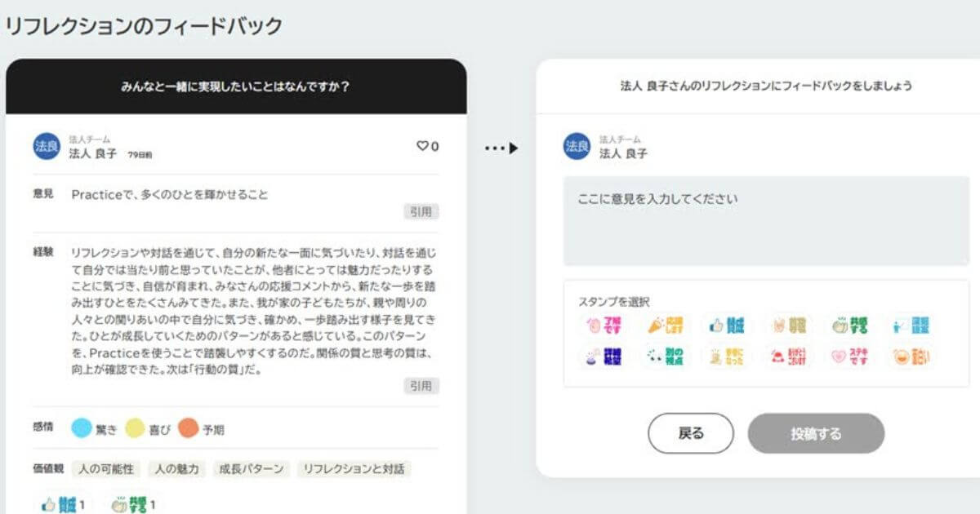Screen dimensions: 980x514
Task: Toggle the 賛成 reaction count on the post
Action: pos(64,504)
